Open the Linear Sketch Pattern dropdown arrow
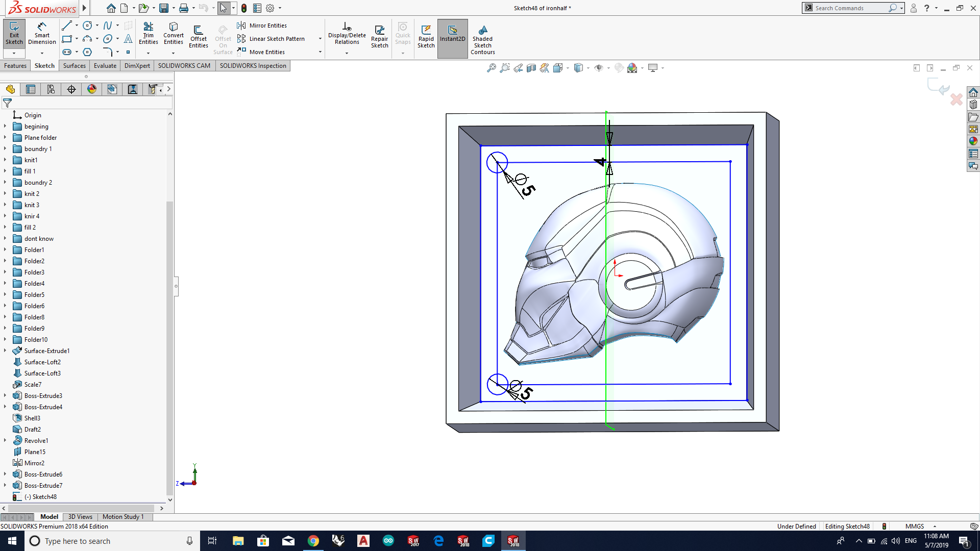Image resolution: width=980 pixels, height=551 pixels. pos(320,39)
